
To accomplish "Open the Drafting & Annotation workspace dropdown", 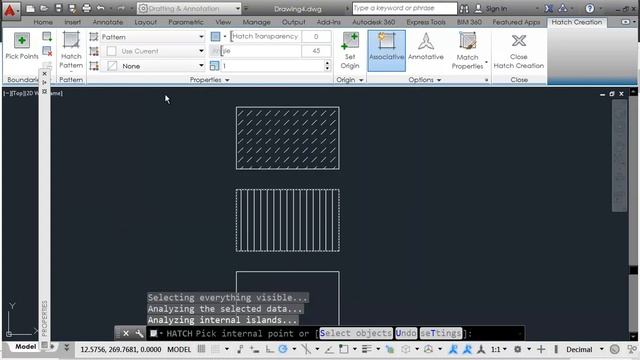I will [189, 9].
